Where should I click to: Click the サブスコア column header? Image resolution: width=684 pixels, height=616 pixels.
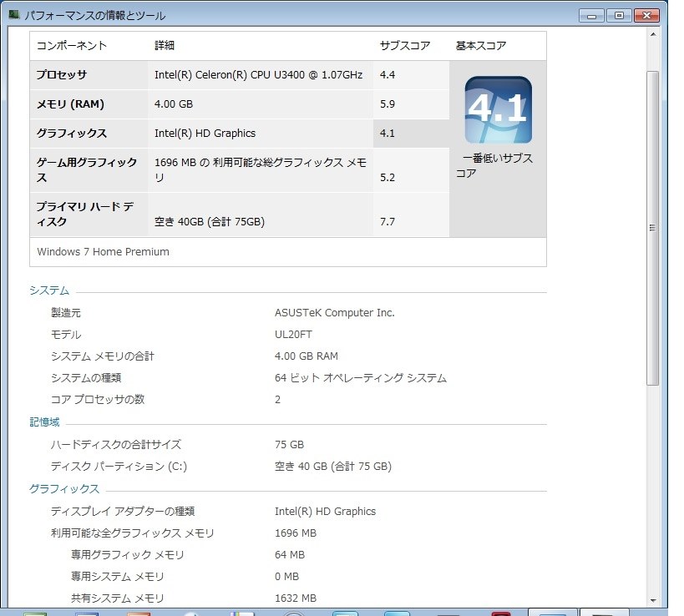(x=405, y=46)
